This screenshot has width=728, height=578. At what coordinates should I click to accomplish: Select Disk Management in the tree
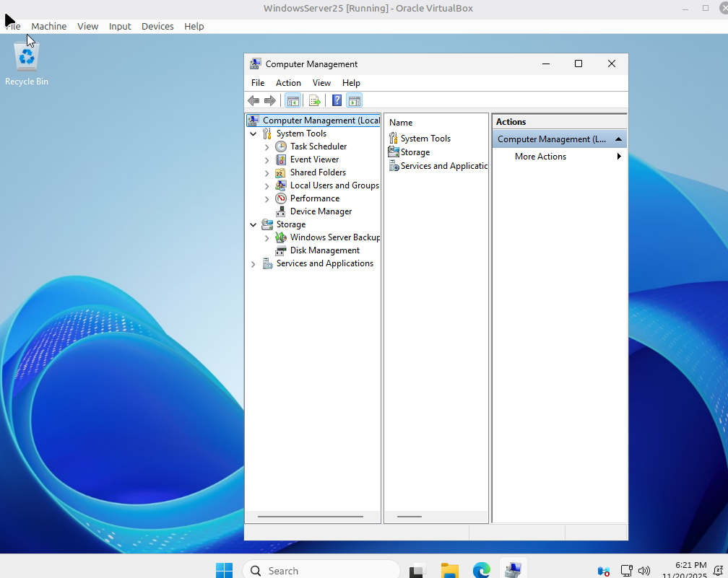click(324, 250)
